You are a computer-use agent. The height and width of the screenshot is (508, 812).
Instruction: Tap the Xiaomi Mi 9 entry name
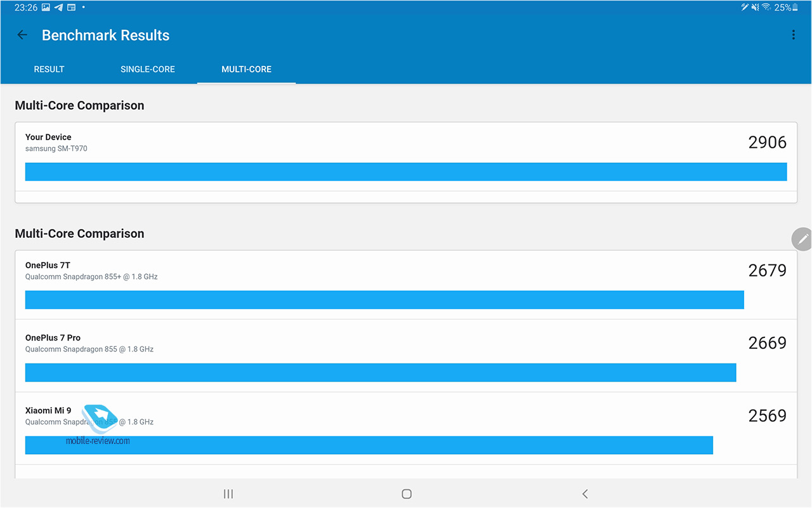click(48, 410)
